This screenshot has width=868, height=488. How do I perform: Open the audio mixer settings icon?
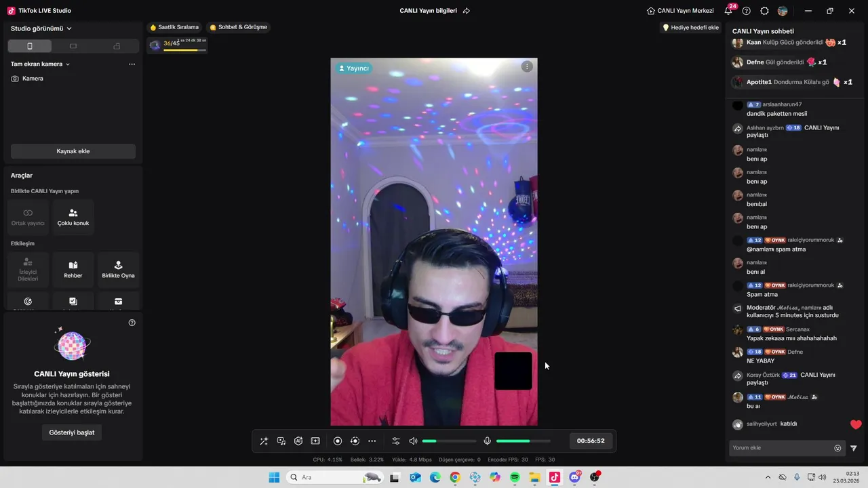point(396,441)
